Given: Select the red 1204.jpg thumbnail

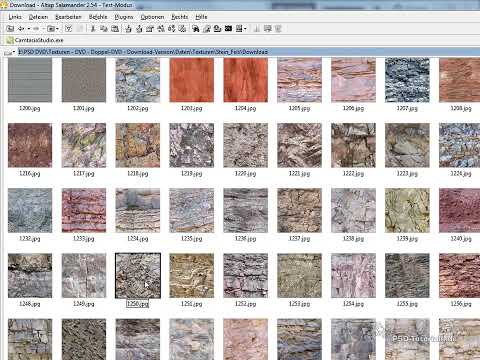Looking at the screenshot, I should point(246,80).
